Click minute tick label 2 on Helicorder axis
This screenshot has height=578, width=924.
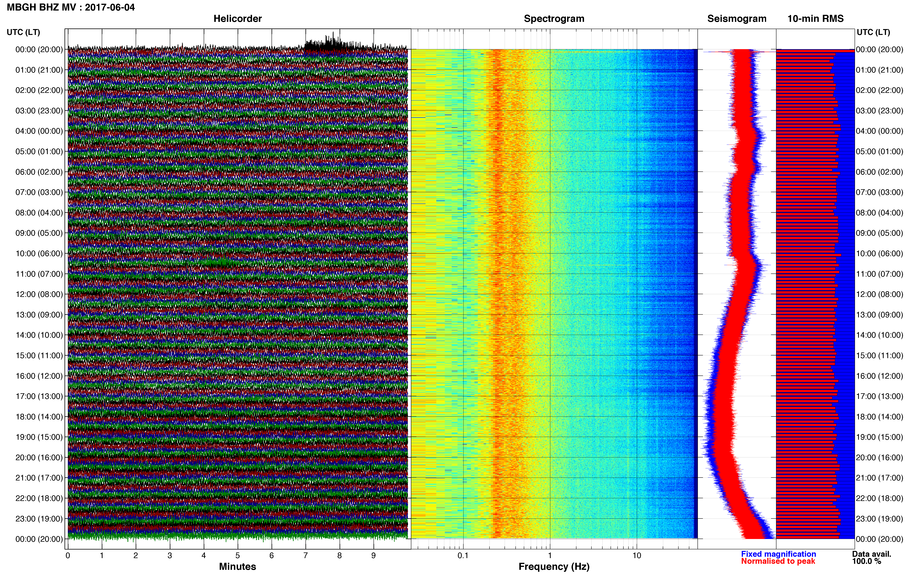click(136, 556)
